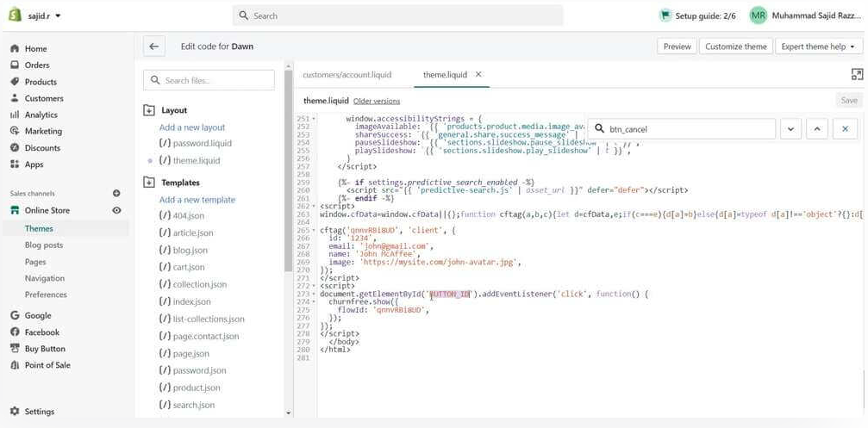
Task: Click Add a new layout link
Action: 192,127
